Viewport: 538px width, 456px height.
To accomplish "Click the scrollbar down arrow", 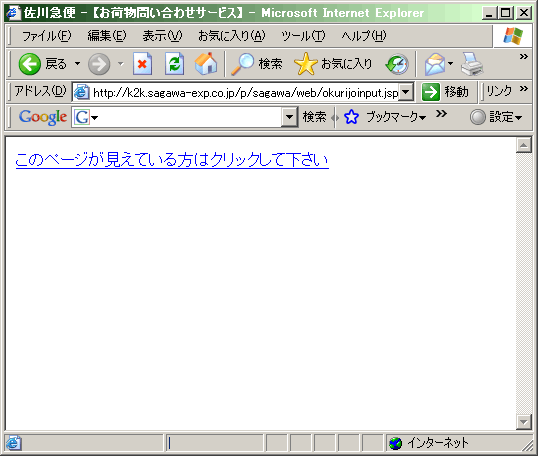I will [x=524, y=422].
